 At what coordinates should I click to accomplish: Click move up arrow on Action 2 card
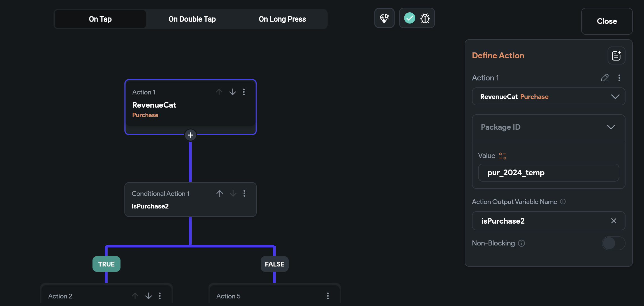click(135, 296)
